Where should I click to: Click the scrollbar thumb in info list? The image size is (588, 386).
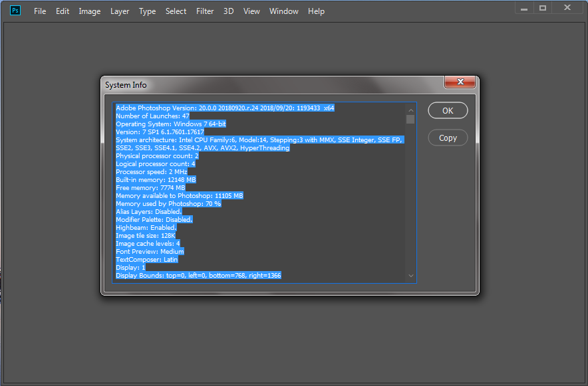tap(410, 119)
